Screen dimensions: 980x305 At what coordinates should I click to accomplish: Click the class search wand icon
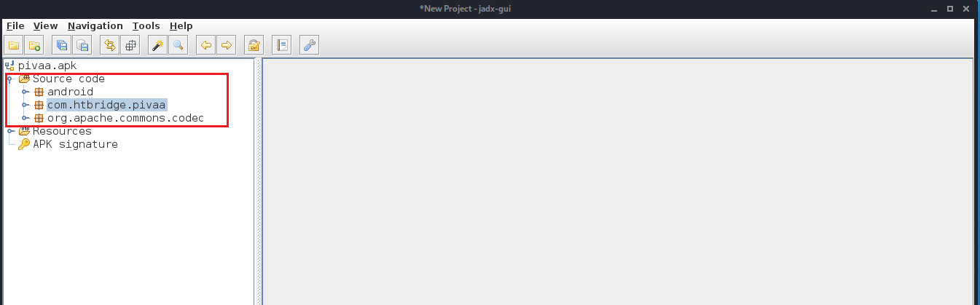[158, 45]
